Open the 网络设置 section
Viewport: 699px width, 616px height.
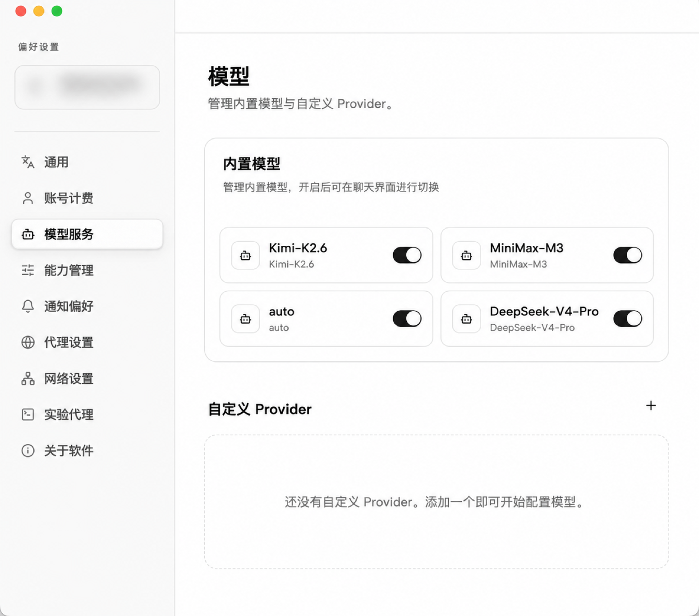tap(87, 378)
